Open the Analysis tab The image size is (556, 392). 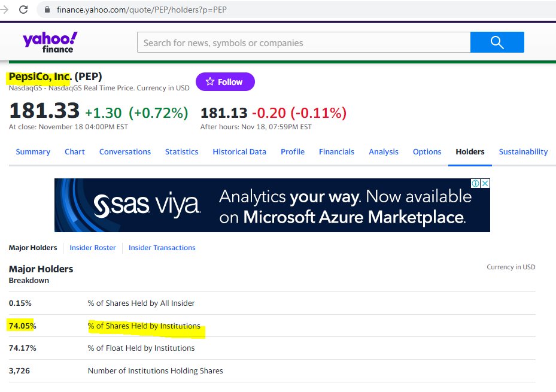pyautogui.click(x=383, y=151)
